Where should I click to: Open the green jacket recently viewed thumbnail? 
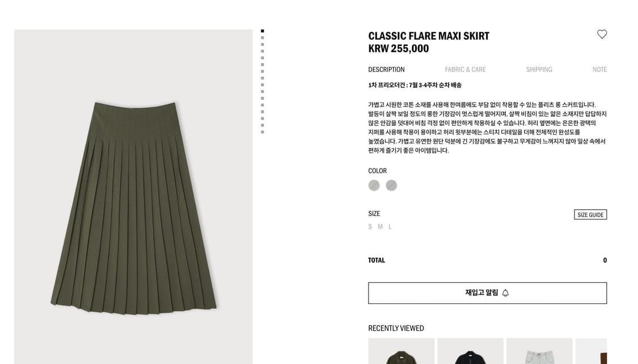point(401,351)
